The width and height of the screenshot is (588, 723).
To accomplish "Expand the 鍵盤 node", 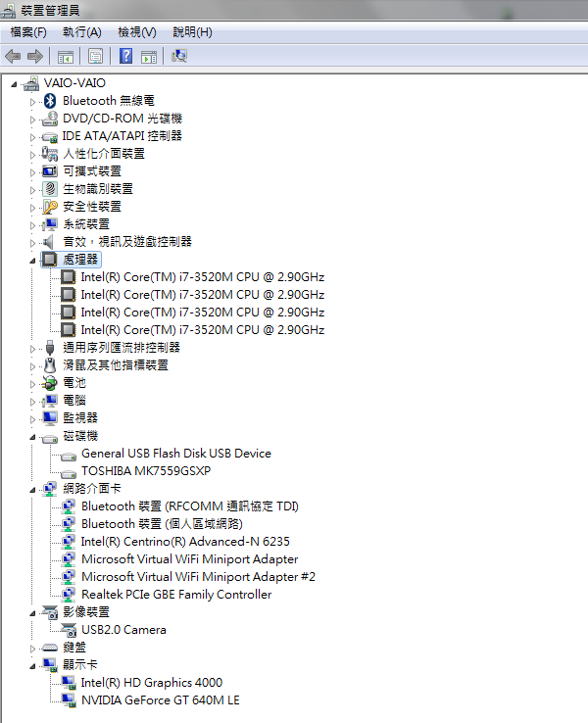I will click(x=32, y=649).
